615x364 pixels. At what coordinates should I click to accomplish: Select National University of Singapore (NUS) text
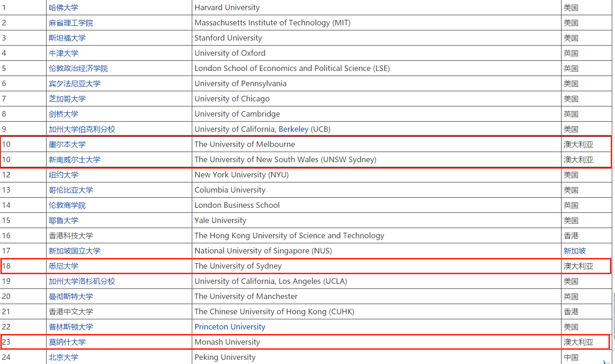(x=263, y=251)
